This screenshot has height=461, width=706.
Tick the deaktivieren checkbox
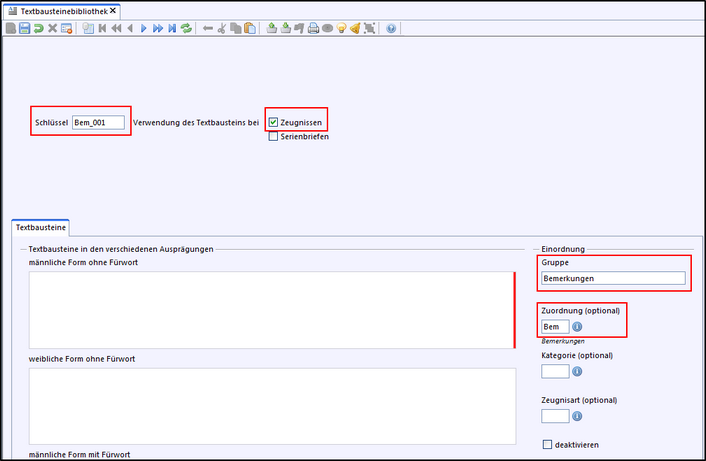547,444
